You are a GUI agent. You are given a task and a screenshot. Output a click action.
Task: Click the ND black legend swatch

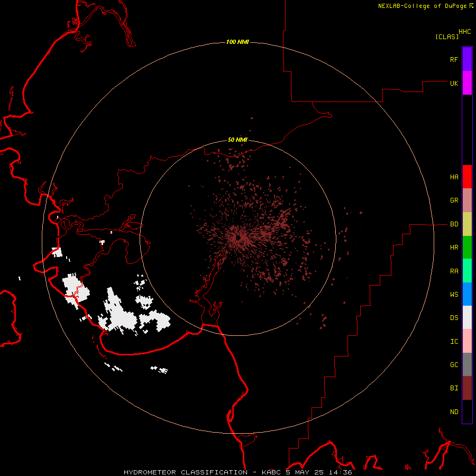(x=467, y=411)
